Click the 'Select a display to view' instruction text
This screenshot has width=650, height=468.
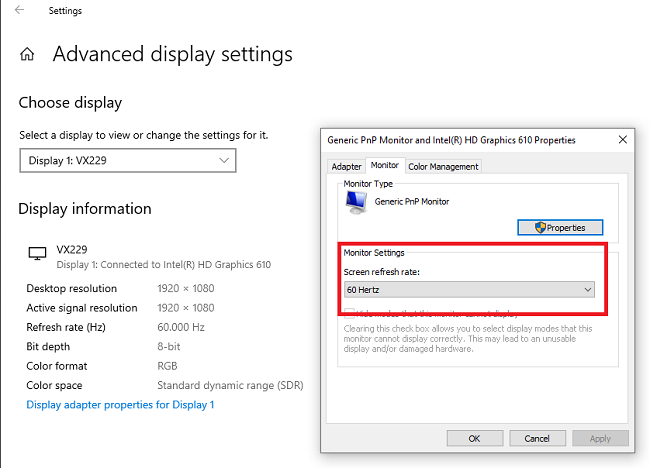pos(143,135)
